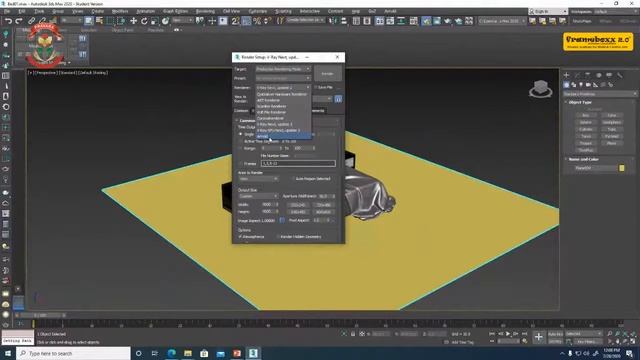Choose Quicksilver Hardware Renderer from the list
Image resolution: width=640 pixels, height=360 pixels.
pyautogui.click(x=283, y=94)
